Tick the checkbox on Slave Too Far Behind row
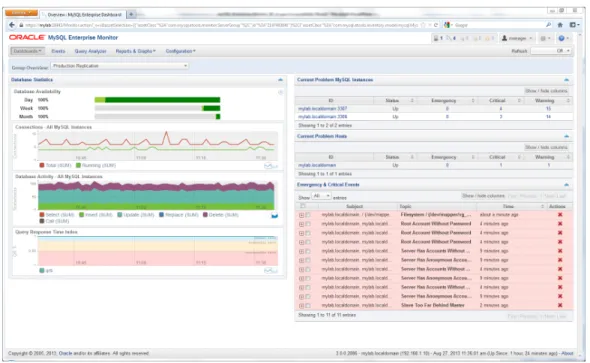 308,305
